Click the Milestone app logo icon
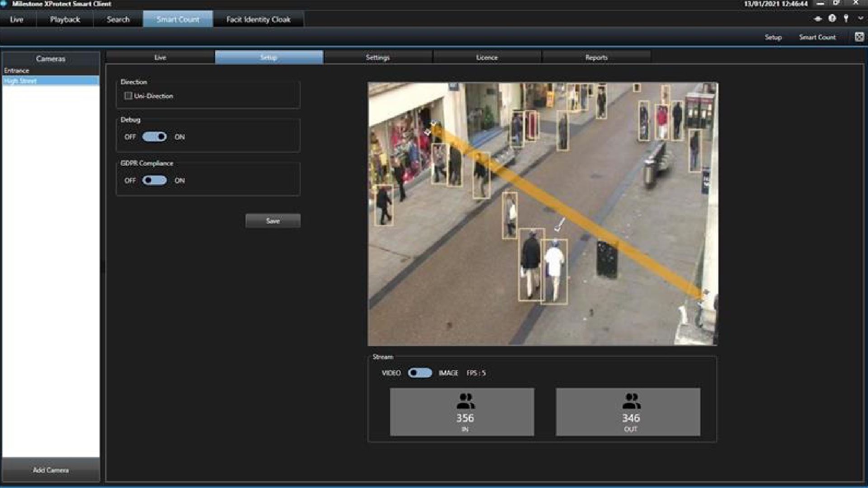Viewport: 868px width, 488px height. click(5, 4)
